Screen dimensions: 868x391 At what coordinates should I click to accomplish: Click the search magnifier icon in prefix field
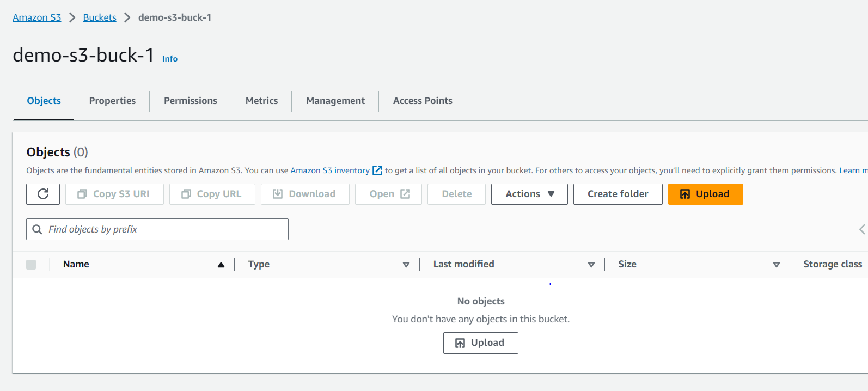click(x=37, y=229)
